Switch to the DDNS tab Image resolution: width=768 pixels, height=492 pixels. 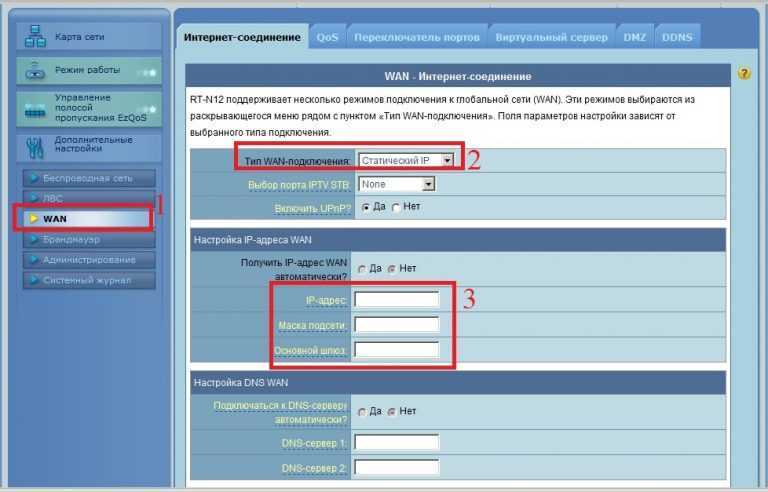[x=677, y=37]
